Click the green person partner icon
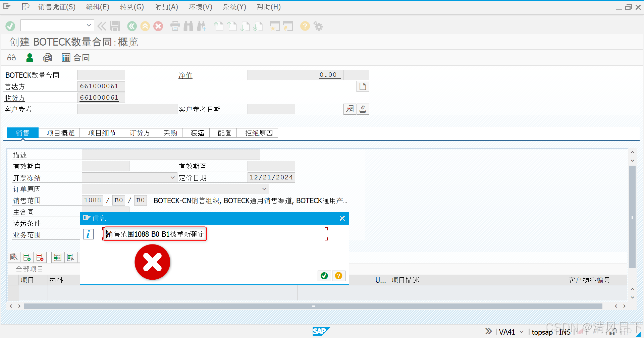Screen dimensions: 644x338 30,58
